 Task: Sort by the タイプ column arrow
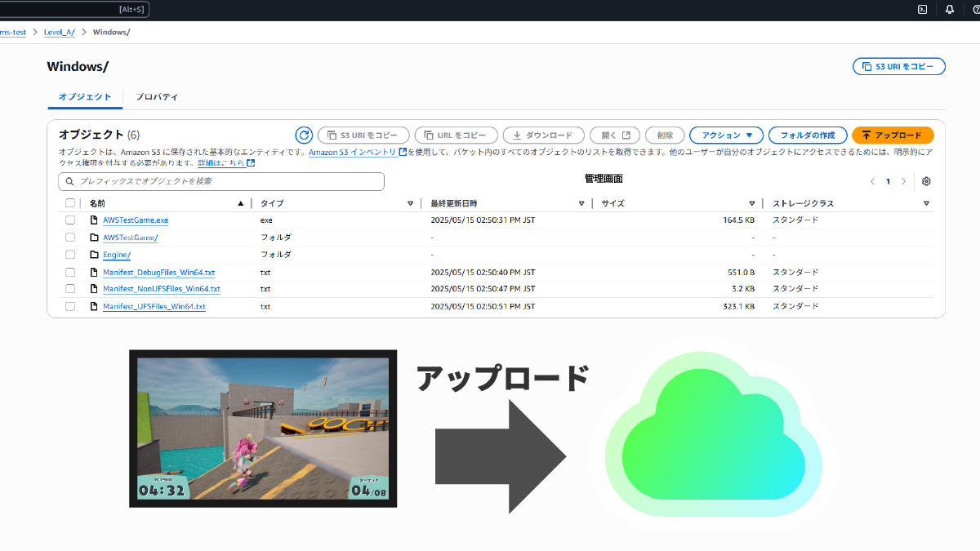point(410,203)
